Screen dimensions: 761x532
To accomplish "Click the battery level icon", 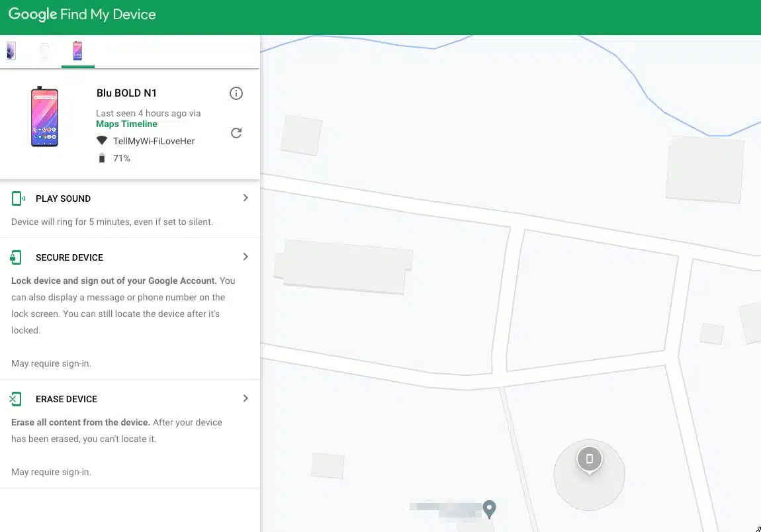I will click(x=101, y=157).
